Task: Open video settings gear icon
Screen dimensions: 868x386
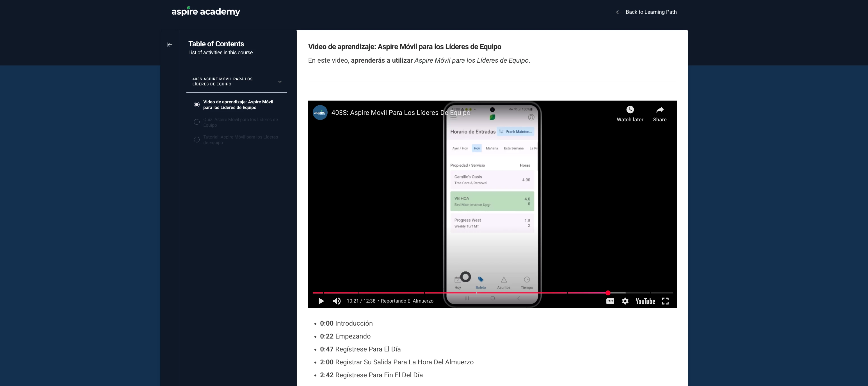Action: [625, 301]
